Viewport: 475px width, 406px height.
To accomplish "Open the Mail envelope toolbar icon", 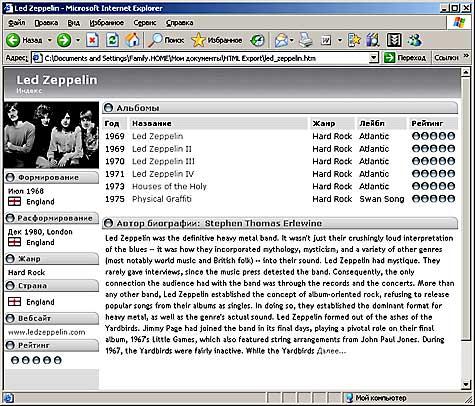I will pyautogui.click(x=281, y=40).
